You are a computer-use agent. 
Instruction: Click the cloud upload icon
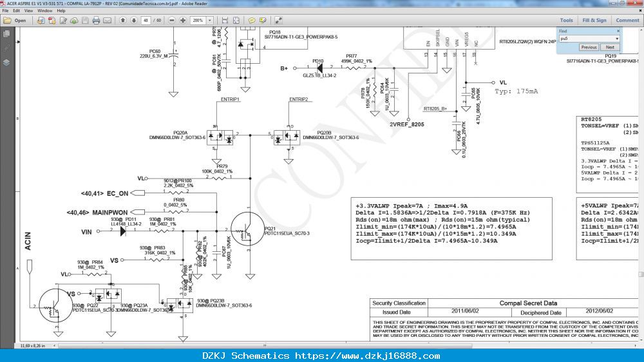(x=74, y=20)
